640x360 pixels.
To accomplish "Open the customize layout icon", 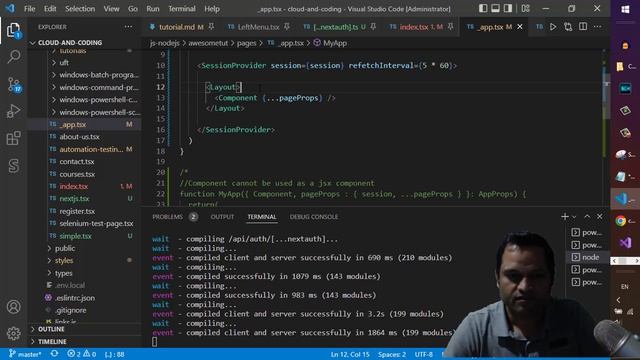I will click(x=525, y=9).
